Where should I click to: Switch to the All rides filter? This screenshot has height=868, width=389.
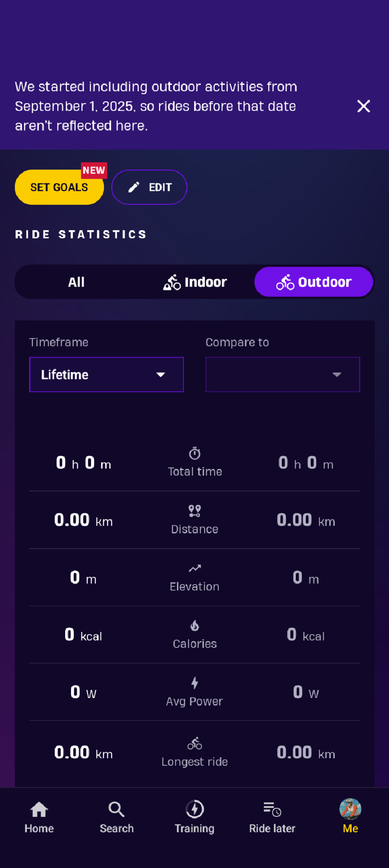pos(76,282)
